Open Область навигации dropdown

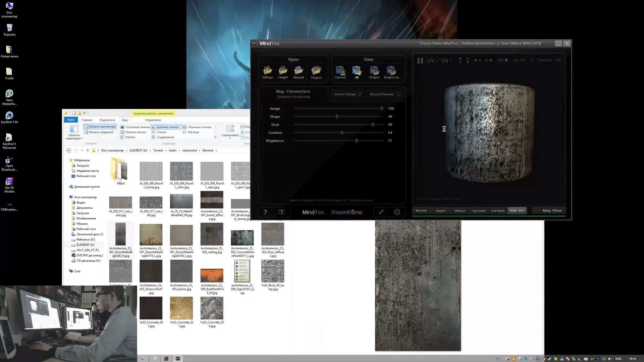[74, 132]
